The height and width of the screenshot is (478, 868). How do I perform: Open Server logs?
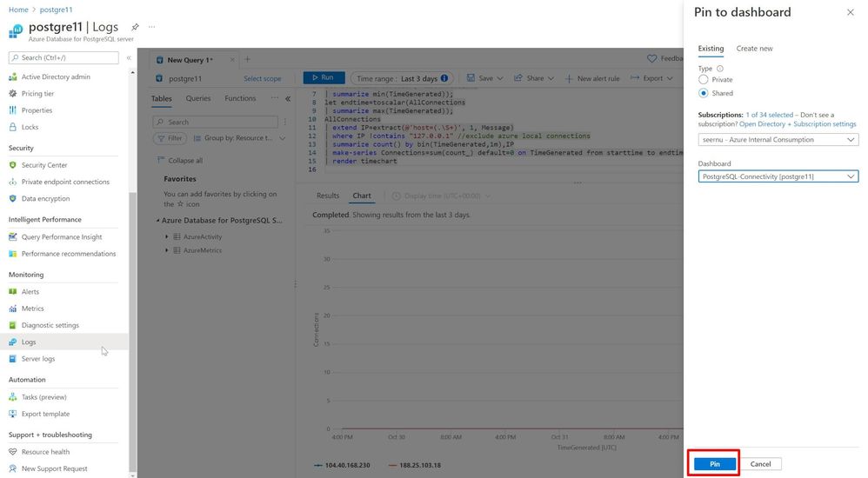(38, 358)
